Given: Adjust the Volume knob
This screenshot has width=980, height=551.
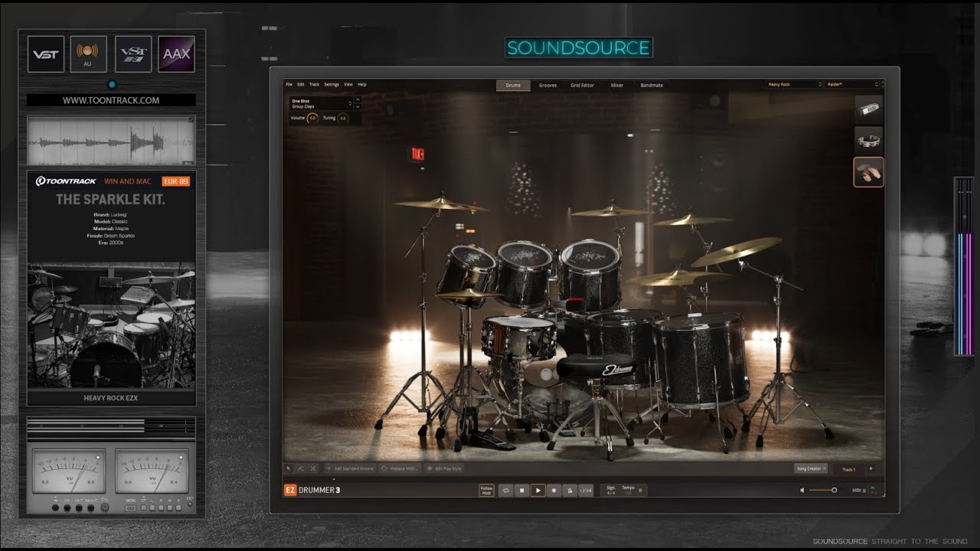Looking at the screenshot, I should point(312,118).
